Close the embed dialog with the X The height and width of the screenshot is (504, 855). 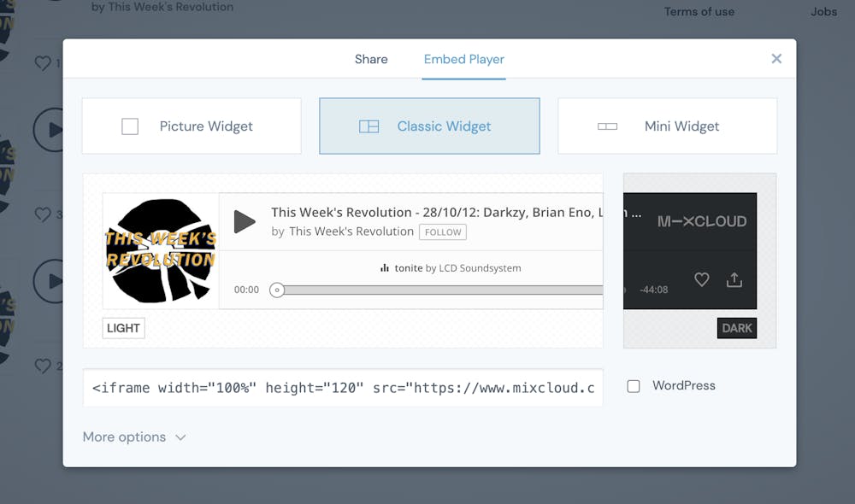[x=776, y=58]
